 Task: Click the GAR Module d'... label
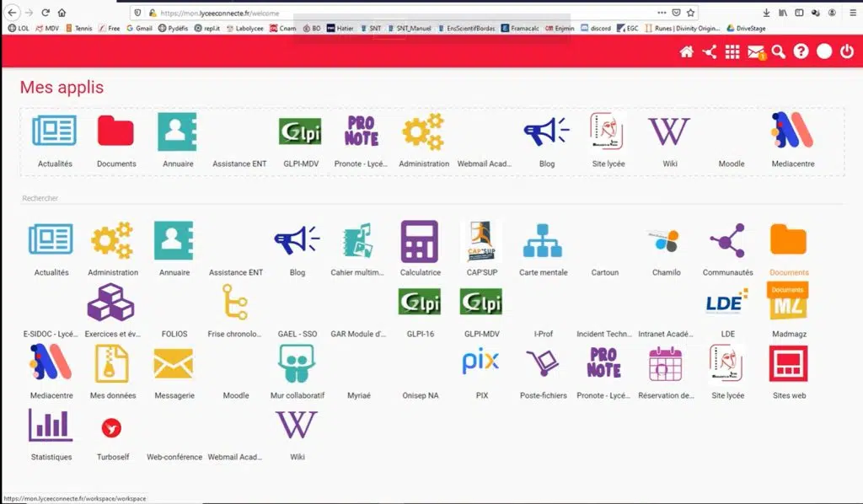(x=358, y=334)
